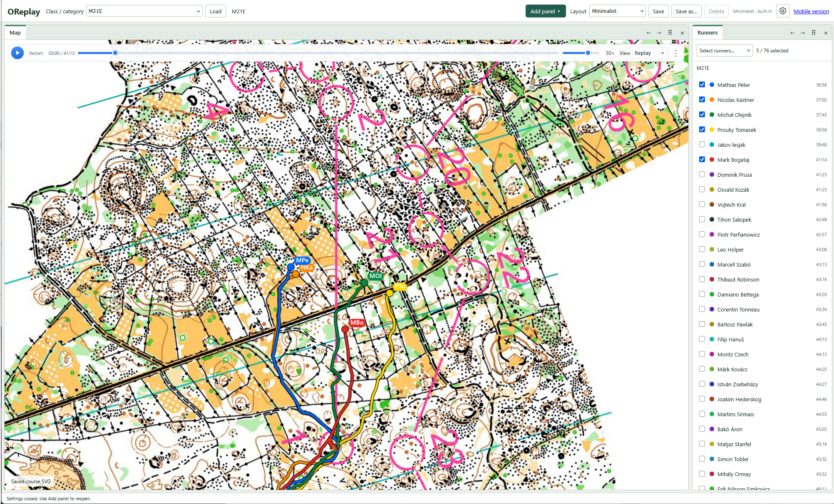
Task: Check runner Jakov lesjak
Action: pos(702,144)
